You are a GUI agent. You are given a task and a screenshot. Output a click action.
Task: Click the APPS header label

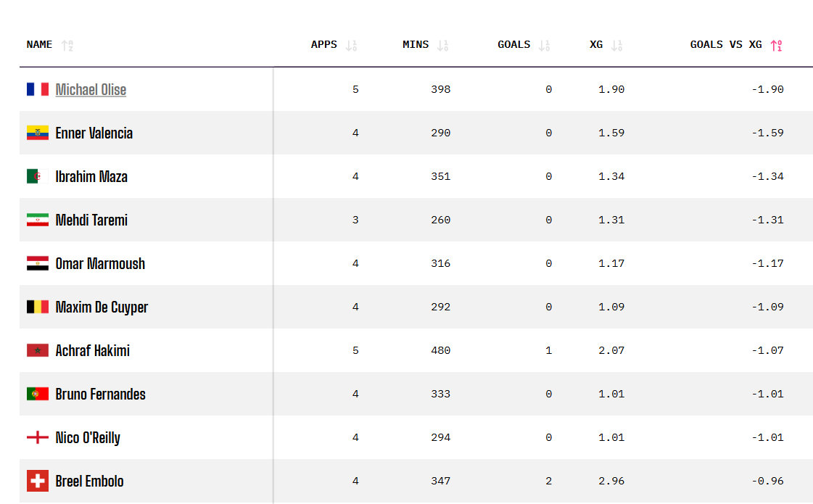324,44
